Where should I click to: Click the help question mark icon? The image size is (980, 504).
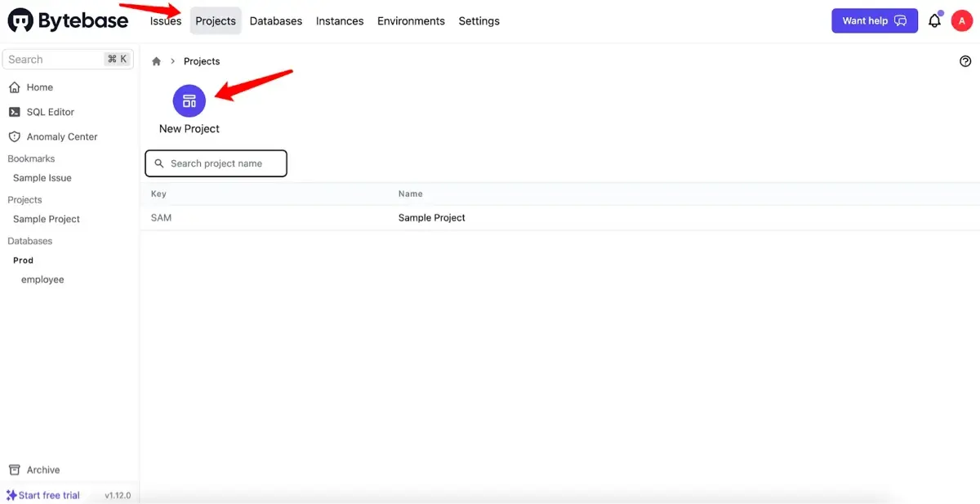pos(965,61)
